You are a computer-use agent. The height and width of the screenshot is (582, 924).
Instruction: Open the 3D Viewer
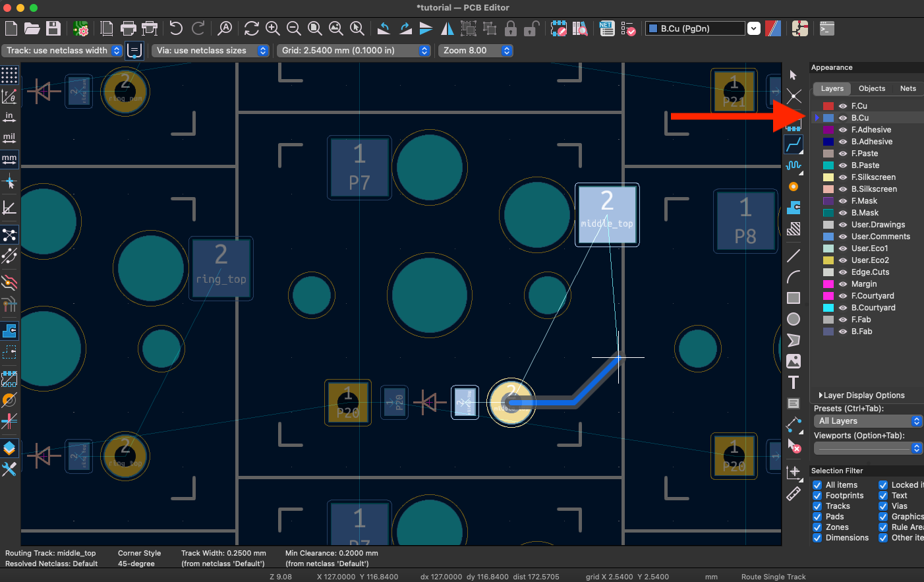(799, 28)
